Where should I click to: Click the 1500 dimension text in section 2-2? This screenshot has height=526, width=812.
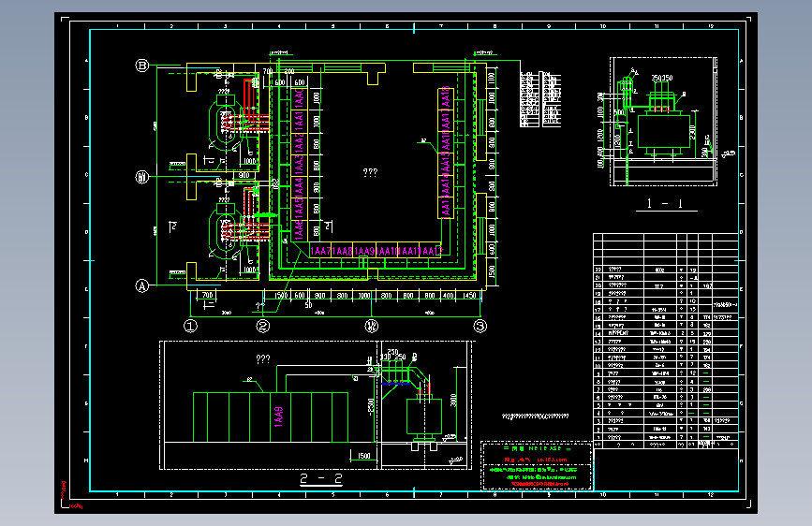tap(364, 456)
